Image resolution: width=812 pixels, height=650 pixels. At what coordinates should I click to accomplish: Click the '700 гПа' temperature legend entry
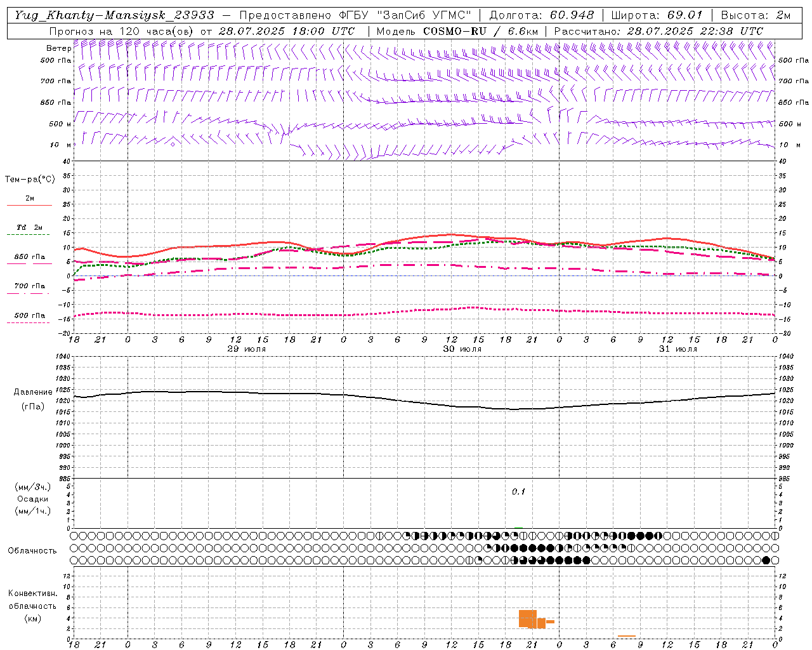29,286
